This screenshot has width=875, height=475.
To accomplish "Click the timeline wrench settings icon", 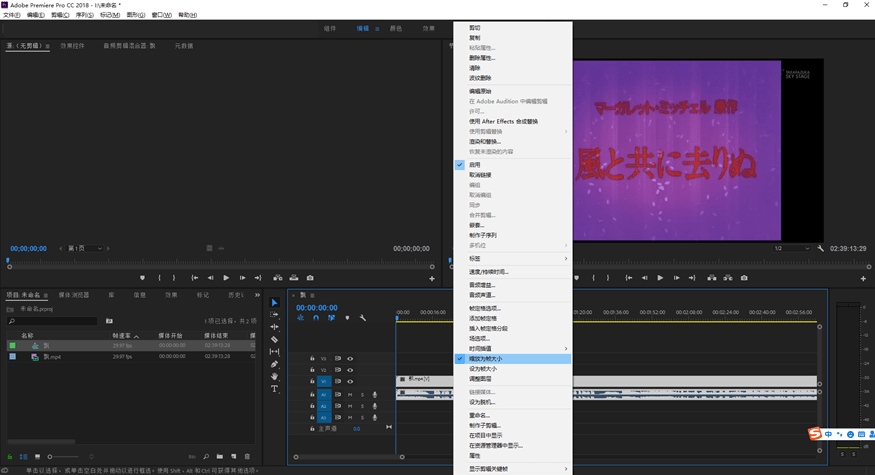I will [362, 318].
